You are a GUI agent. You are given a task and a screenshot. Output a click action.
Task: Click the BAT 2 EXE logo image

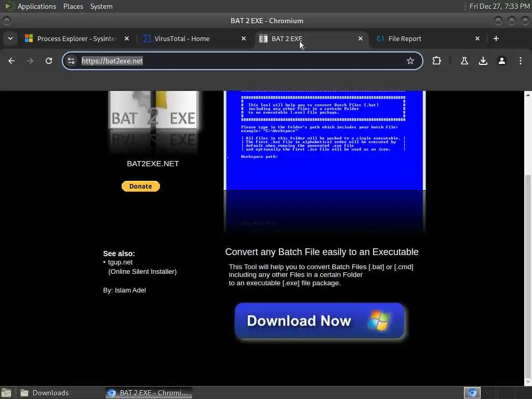pos(153,122)
